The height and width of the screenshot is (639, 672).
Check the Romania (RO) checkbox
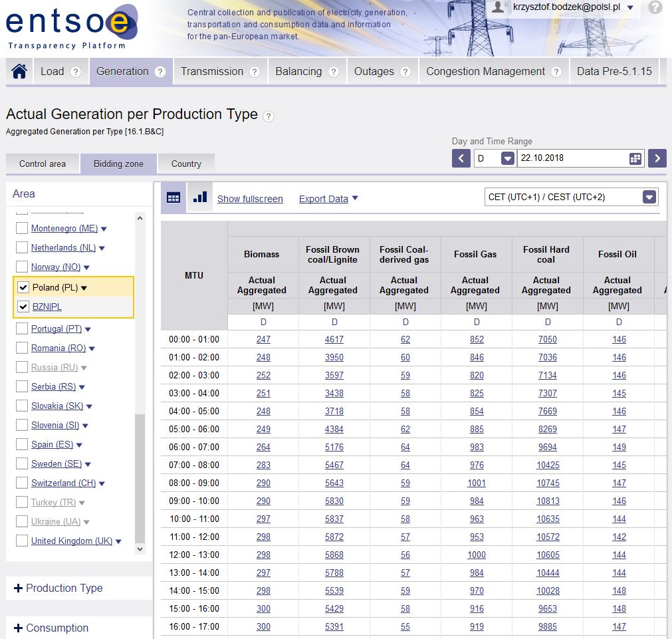(22, 348)
